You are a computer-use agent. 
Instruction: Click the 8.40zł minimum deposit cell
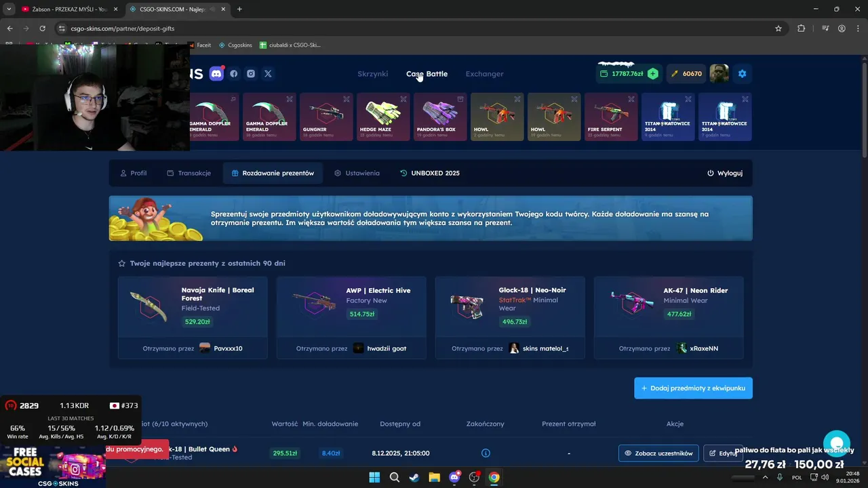click(x=331, y=453)
